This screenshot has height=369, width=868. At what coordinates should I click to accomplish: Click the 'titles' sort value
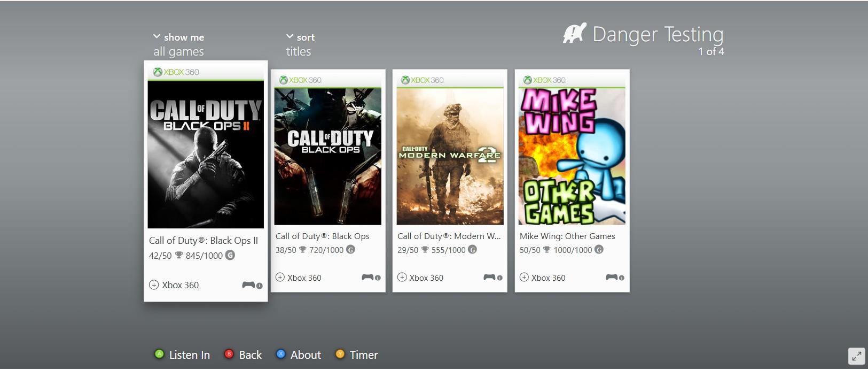[299, 52]
